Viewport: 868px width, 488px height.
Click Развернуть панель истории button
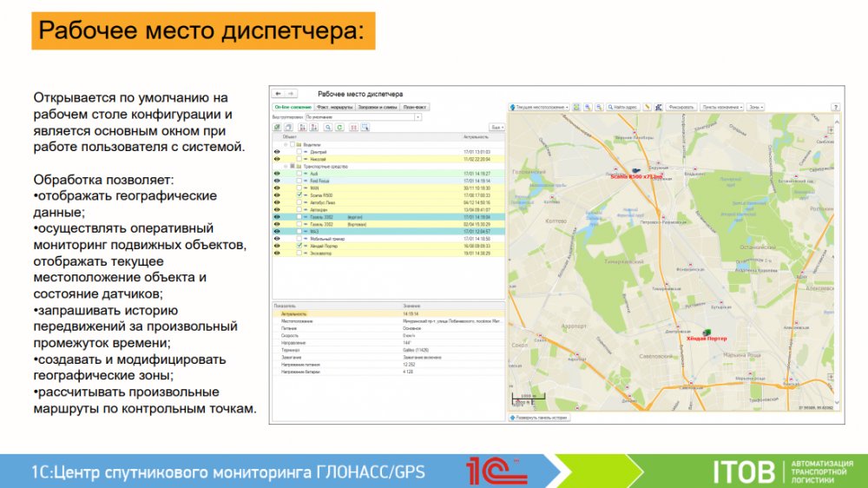pos(538,418)
